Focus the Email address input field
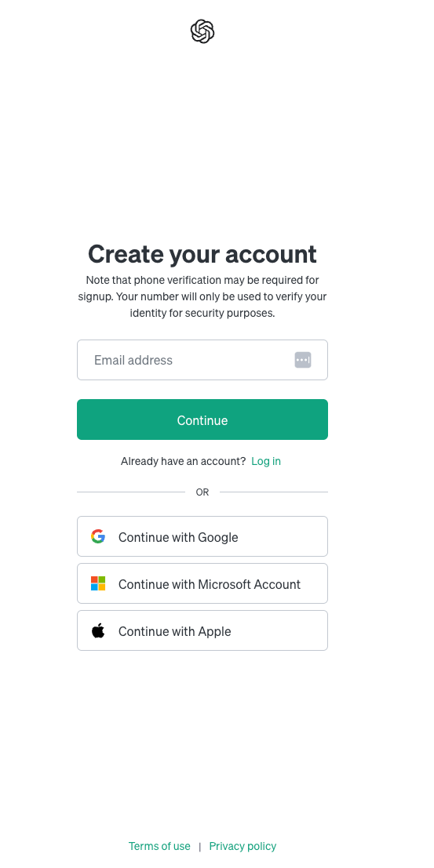The height and width of the screenshot is (868, 434). coord(202,360)
